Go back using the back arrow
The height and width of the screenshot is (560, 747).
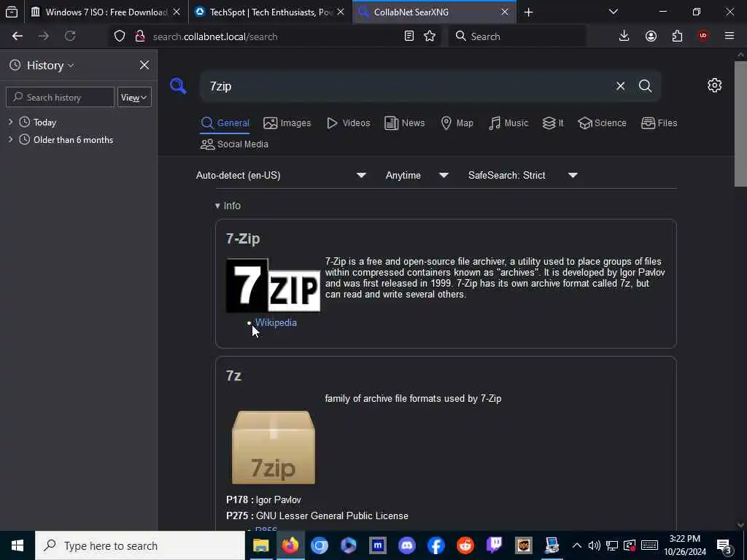click(18, 36)
